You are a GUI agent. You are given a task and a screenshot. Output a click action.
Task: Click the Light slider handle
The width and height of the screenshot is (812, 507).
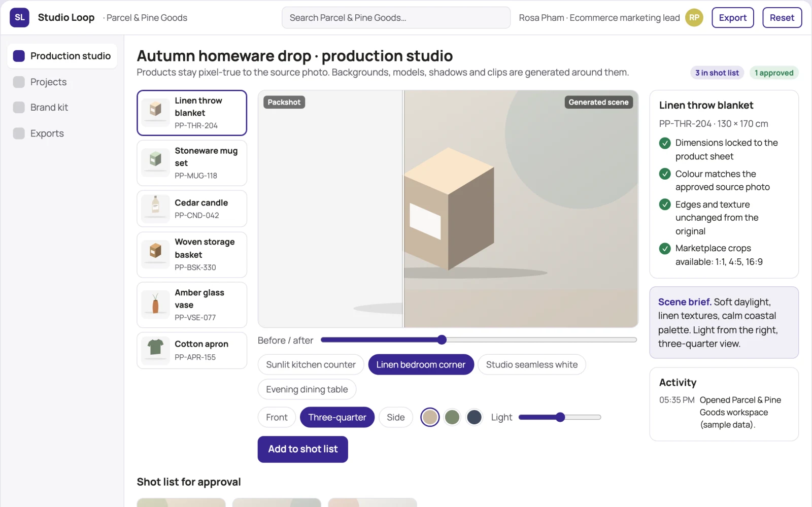coord(560,417)
